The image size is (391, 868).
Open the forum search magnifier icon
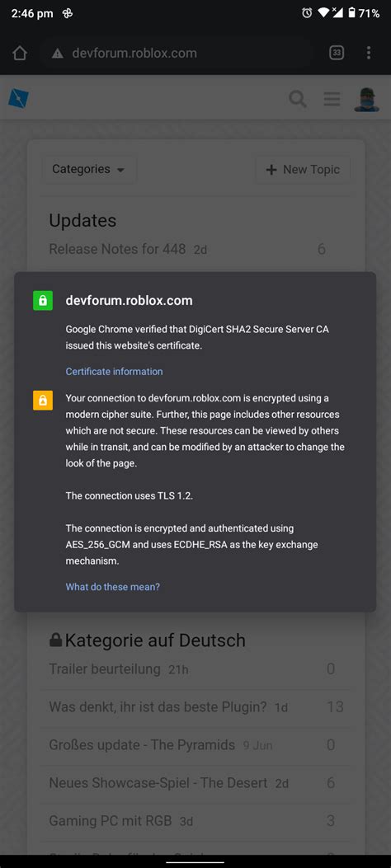[x=298, y=99]
